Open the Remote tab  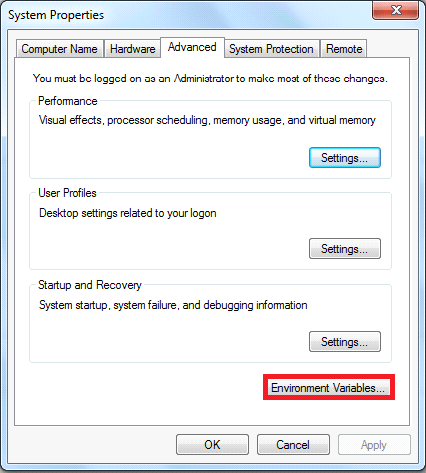click(344, 49)
